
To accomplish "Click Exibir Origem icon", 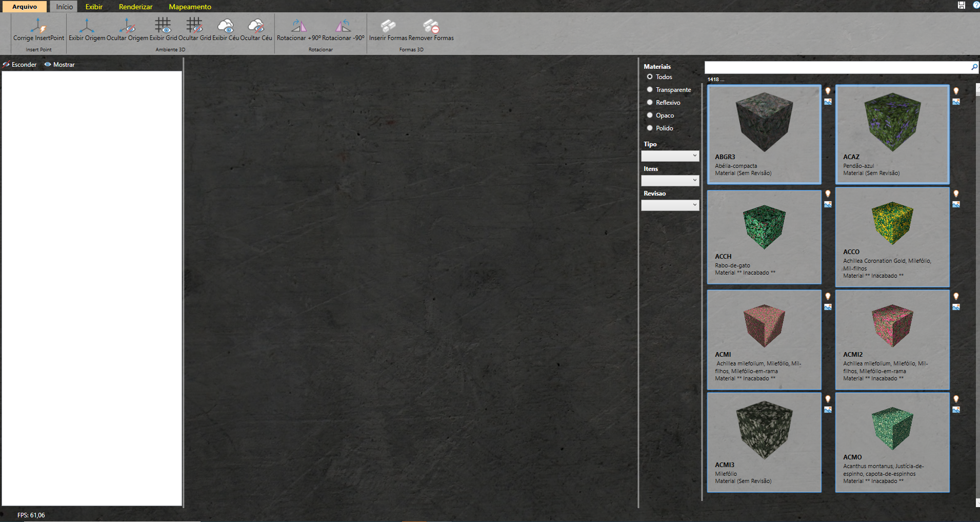I will [x=87, y=30].
